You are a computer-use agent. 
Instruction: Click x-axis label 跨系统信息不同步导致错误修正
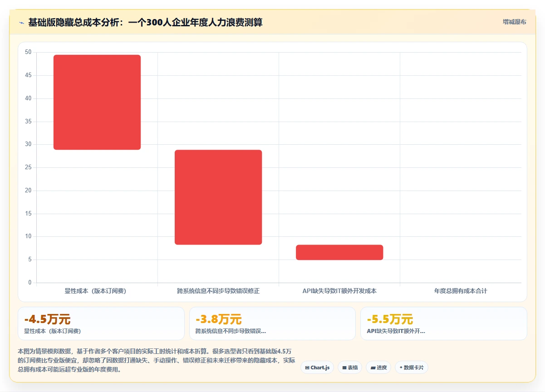(x=218, y=291)
